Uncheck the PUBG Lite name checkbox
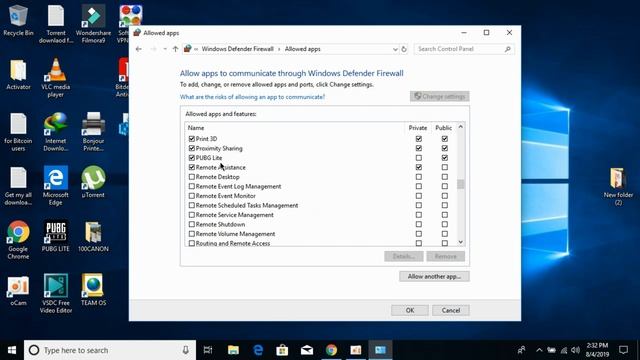Image resolution: width=640 pixels, height=360 pixels. click(x=191, y=158)
